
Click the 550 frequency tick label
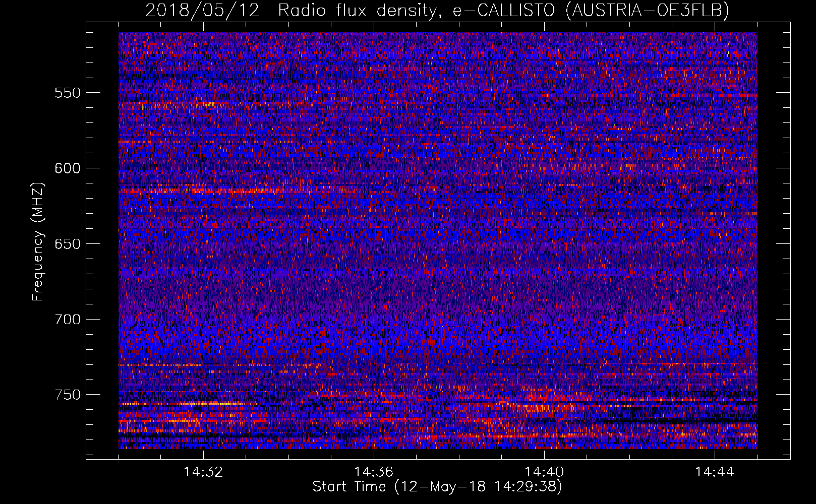pyautogui.click(x=68, y=93)
